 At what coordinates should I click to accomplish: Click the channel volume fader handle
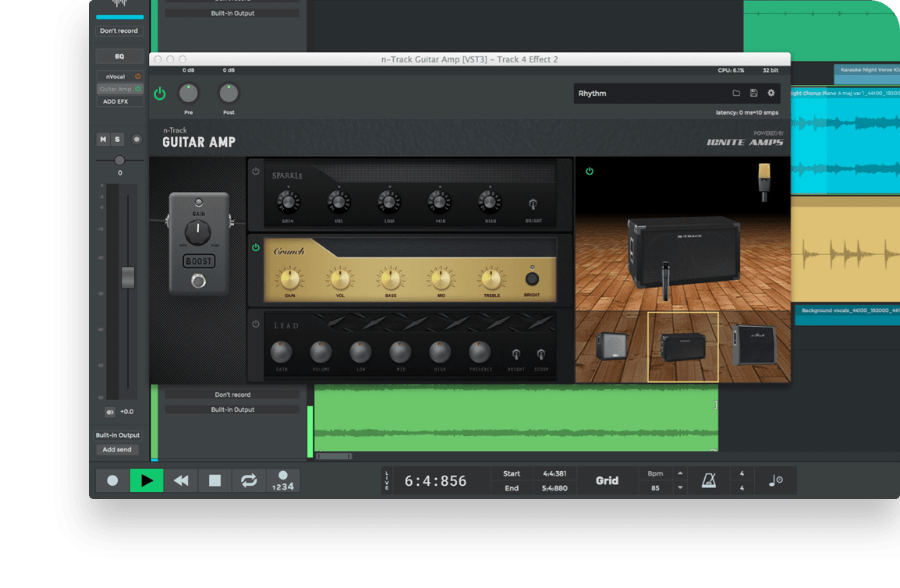[128, 277]
